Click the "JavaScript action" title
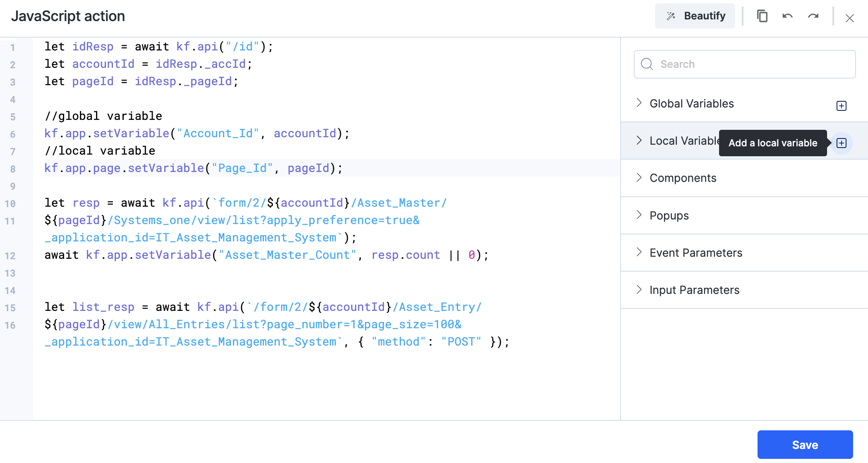The height and width of the screenshot is (463, 868). [68, 16]
